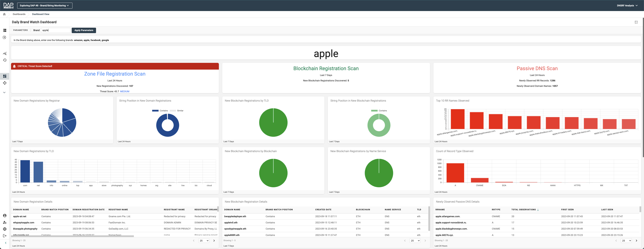The image size is (644, 249).
Task: Click the apple.support-novosibirsk.ru. passive DNS row
Action: [537, 223]
